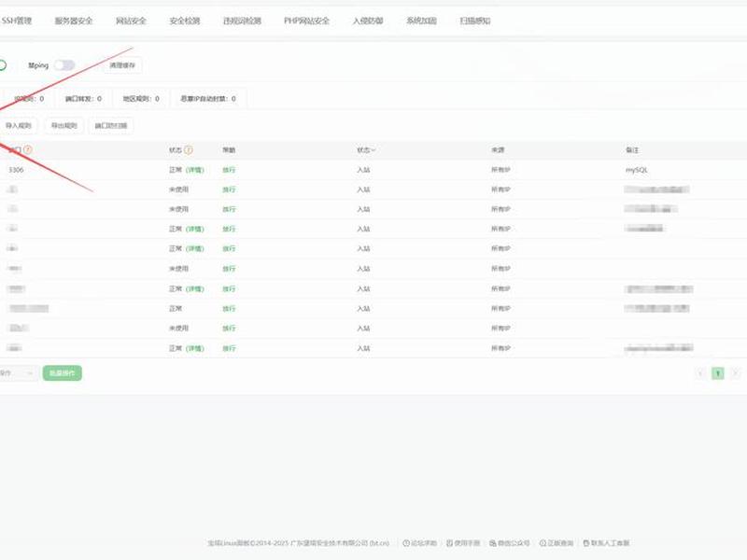The width and height of the screenshot is (747, 560).
Task: Open the 系统加固 tab
Action: pyautogui.click(x=422, y=21)
